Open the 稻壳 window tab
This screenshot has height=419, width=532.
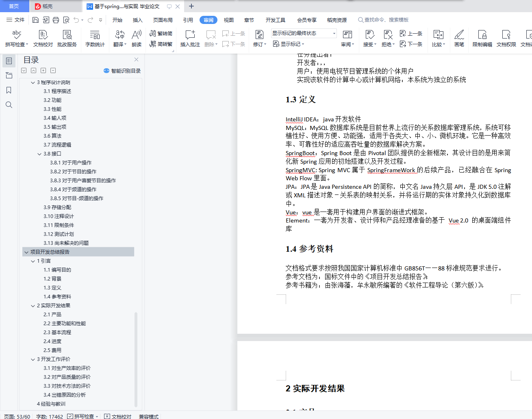click(x=55, y=6)
